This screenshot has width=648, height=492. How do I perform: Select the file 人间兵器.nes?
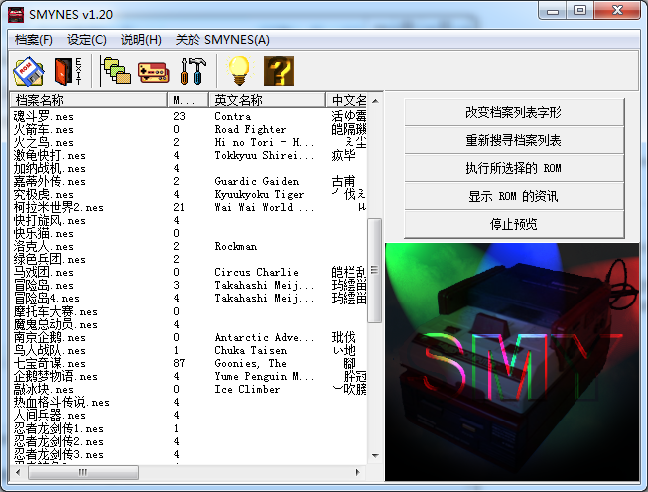(x=50, y=416)
